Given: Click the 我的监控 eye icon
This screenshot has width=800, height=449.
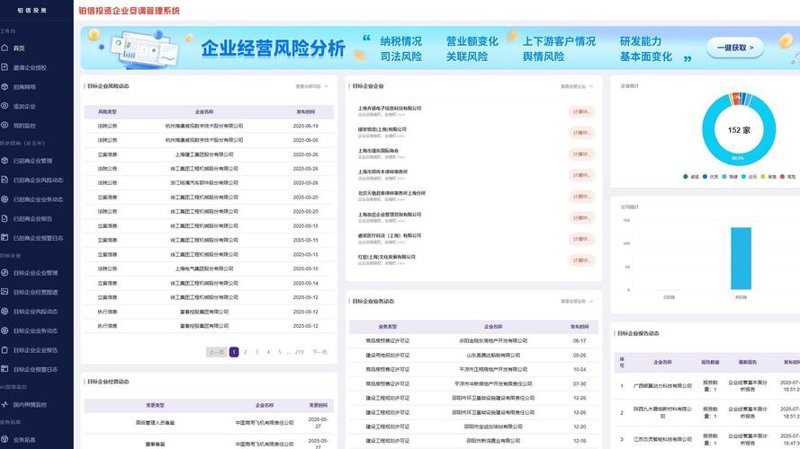Looking at the screenshot, I should [x=5, y=125].
